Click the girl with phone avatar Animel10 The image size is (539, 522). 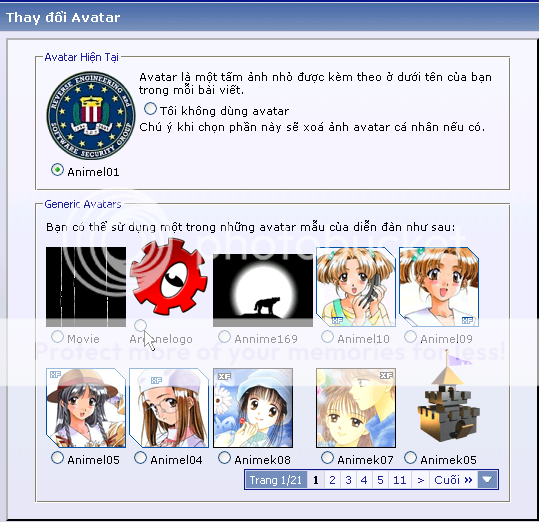(356, 287)
